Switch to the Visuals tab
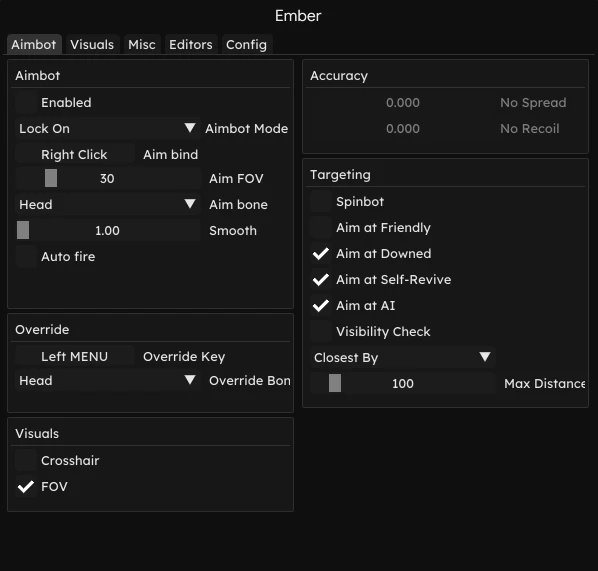The image size is (598, 571). [92, 45]
